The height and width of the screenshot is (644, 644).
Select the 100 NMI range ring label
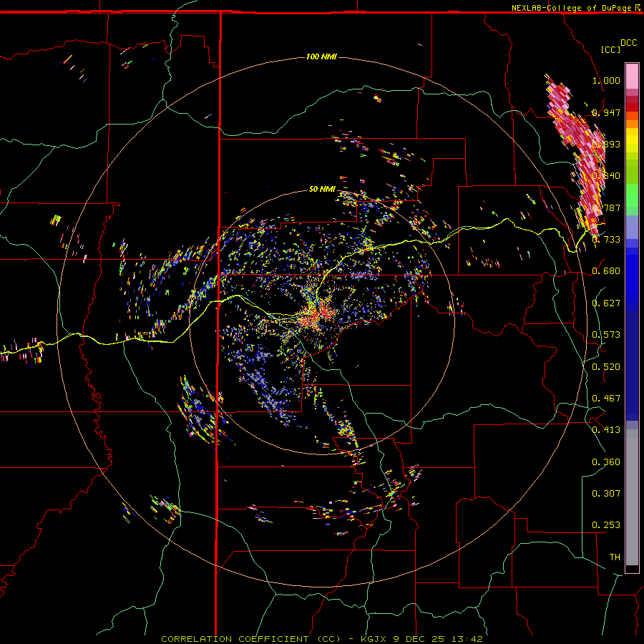pos(321,57)
